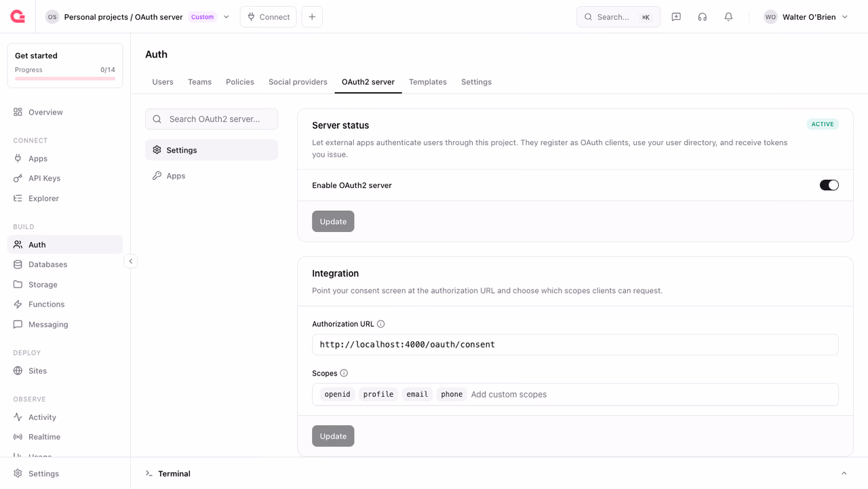The height and width of the screenshot is (489, 868).
Task: Open notifications bell icon
Action: pyautogui.click(x=728, y=17)
